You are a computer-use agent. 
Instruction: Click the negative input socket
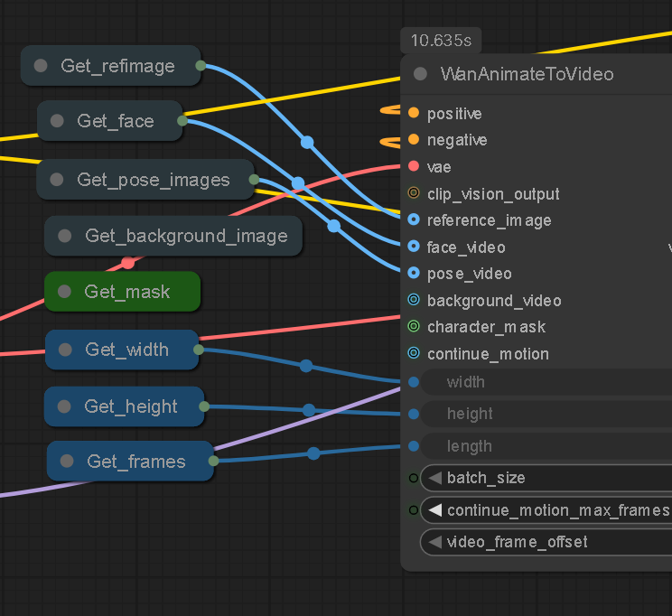[x=414, y=139]
